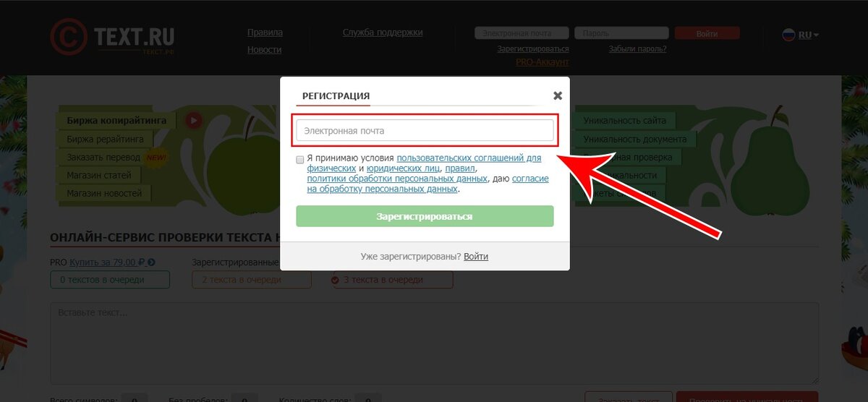Screen dimensions: 868x402
Task: Click the 2 текста в очереди box
Action: point(252,280)
